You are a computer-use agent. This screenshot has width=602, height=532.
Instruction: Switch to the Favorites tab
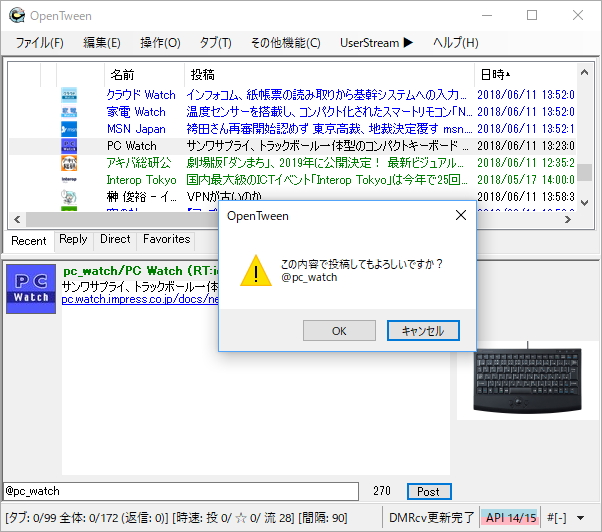167,239
